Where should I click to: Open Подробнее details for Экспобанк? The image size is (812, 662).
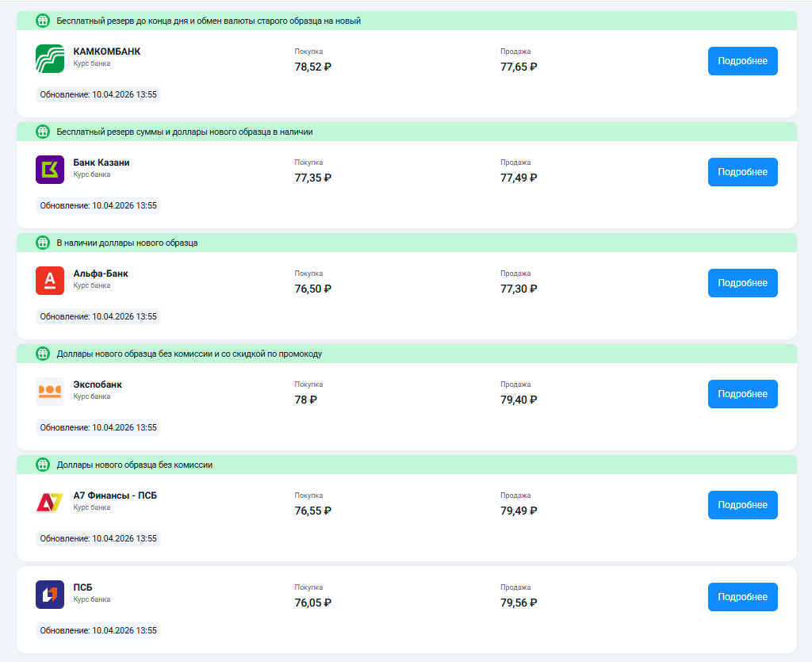click(742, 394)
